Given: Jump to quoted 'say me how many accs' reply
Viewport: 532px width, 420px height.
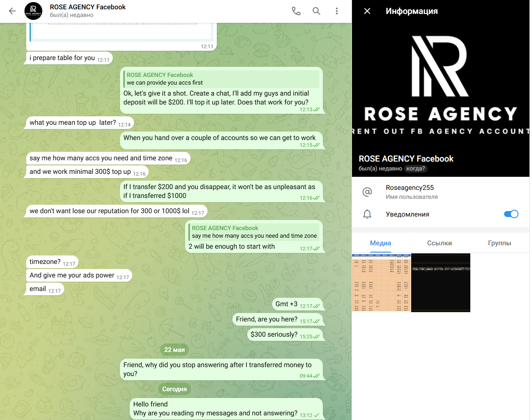Looking at the screenshot, I should click(254, 232).
